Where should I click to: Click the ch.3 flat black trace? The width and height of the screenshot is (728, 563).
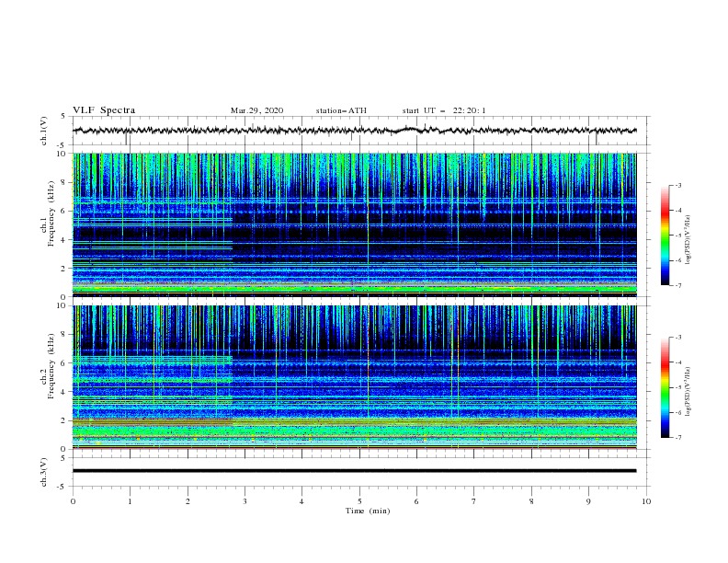[x=354, y=471]
